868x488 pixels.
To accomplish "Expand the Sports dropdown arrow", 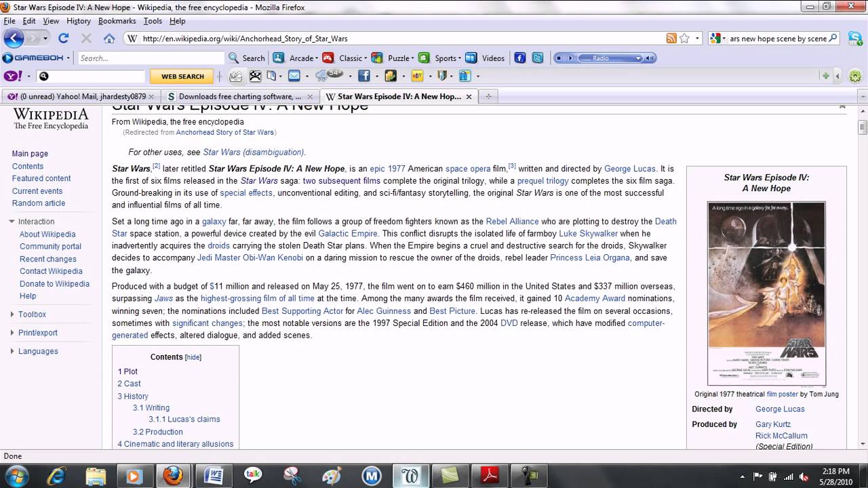I will pos(460,58).
